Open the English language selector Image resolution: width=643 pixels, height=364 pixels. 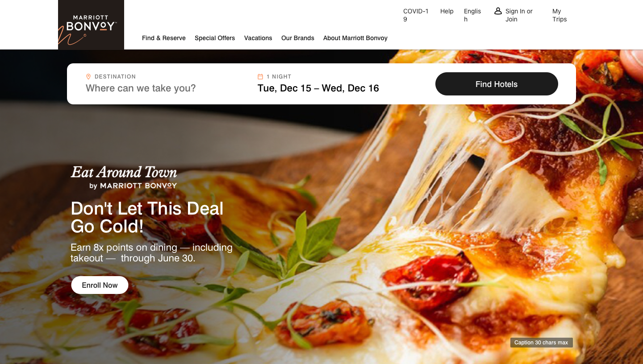tap(472, 15)
